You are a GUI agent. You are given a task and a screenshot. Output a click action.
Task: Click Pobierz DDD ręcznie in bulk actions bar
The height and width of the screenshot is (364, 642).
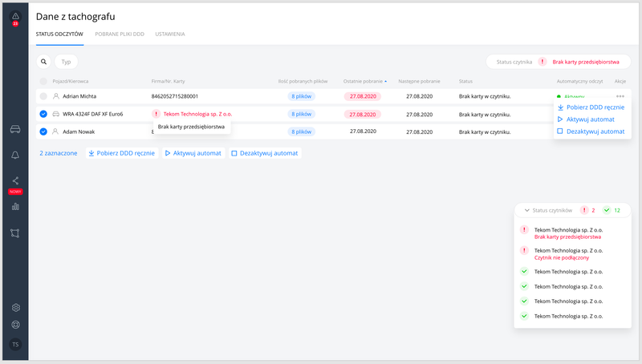(121, 152)
